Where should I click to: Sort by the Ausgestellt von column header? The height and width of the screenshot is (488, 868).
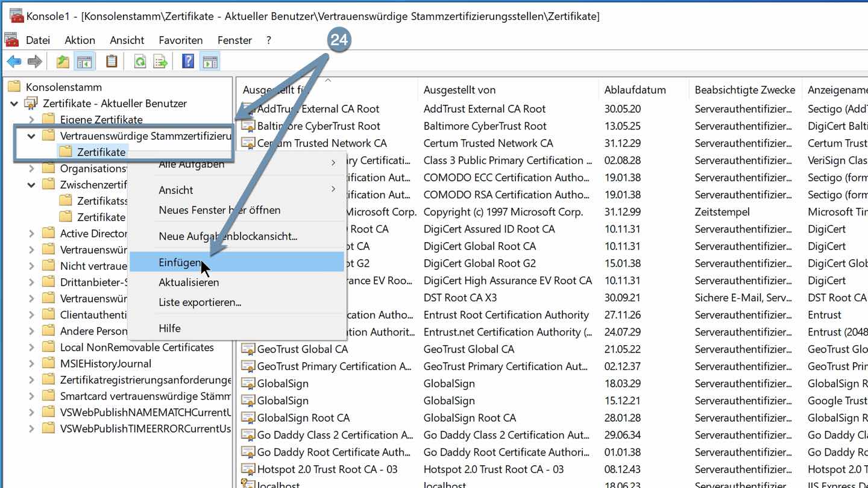(x=508, y=90)
